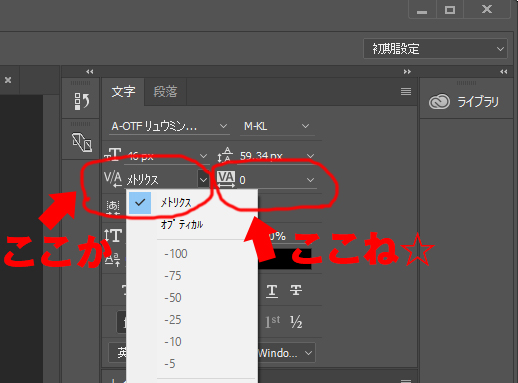The image size is (518, 383).
Task: Select -100 in the kerning list
Action: coord(192,254)
